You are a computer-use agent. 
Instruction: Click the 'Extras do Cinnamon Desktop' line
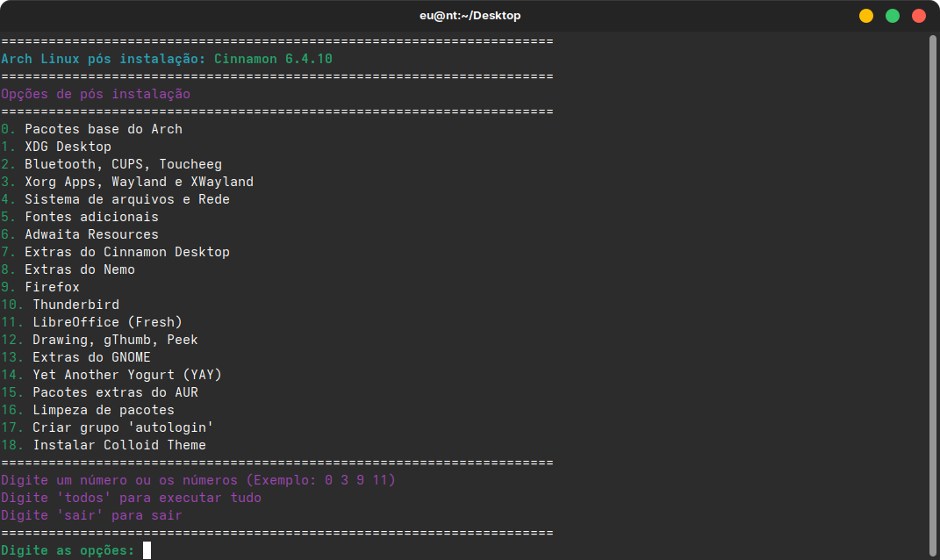115,252
